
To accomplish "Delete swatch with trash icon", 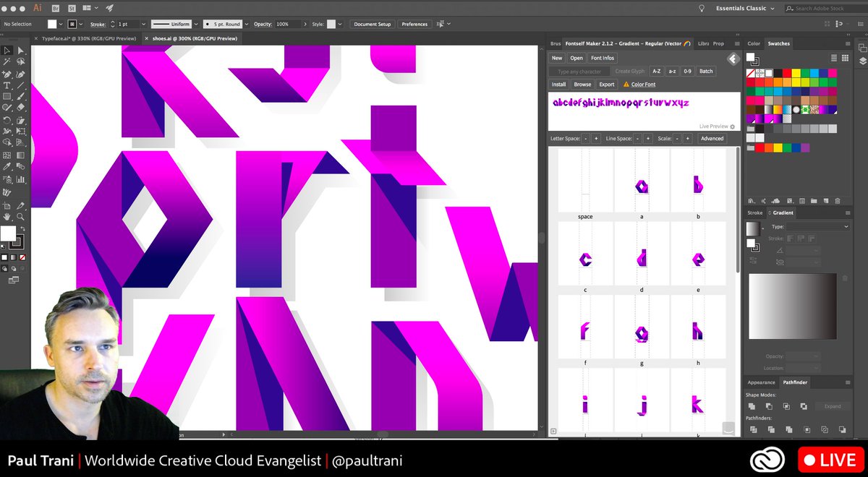I will pyautogui.click(x=838, y=201).
